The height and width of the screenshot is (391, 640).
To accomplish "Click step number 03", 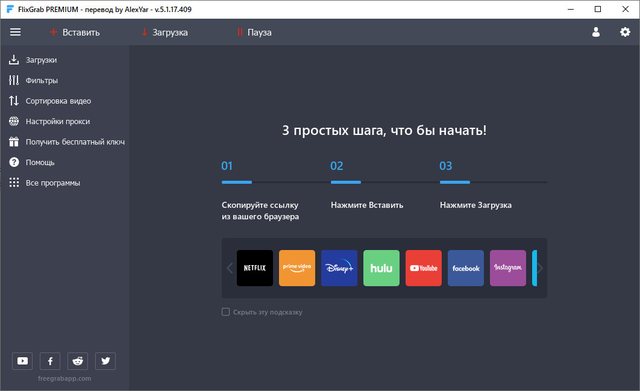I will point(446,166).
